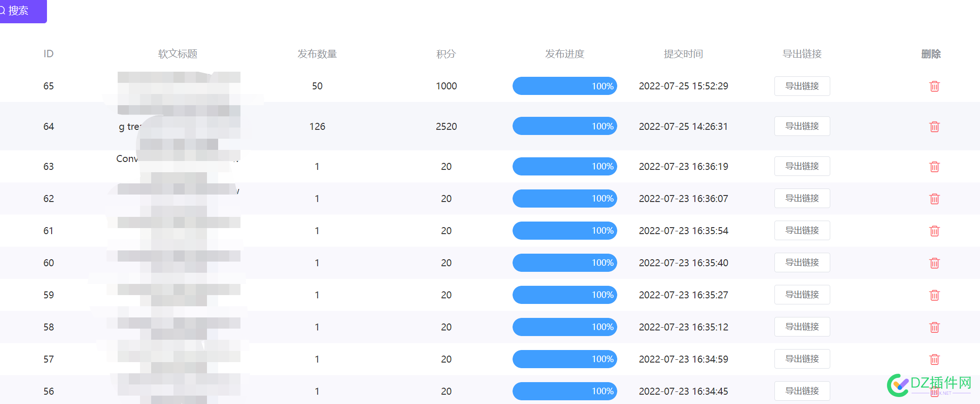Select timestamp 2022-07-23 16:34:59
The height and width of the screenshot is (404, 980).
[x=683, y=359]
